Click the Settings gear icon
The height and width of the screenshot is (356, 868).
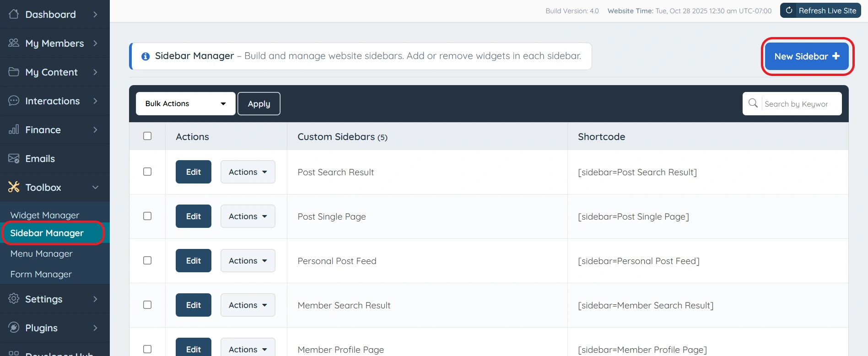14,299
